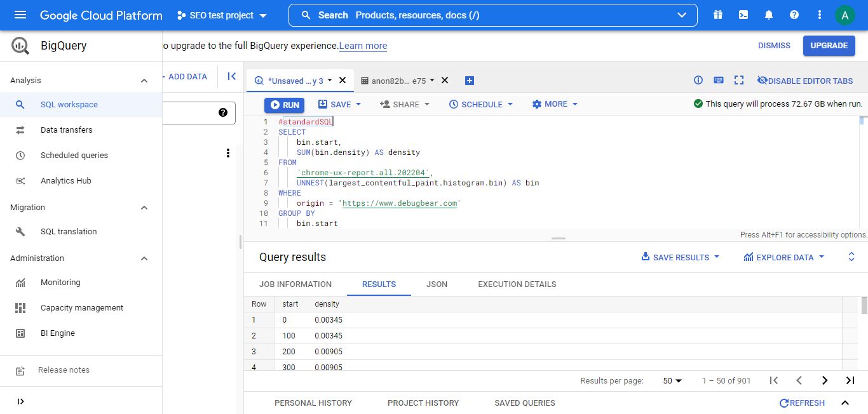Open the project three-dot actions menu
Viewport: 868px width, 414px height.
[228, 153]
